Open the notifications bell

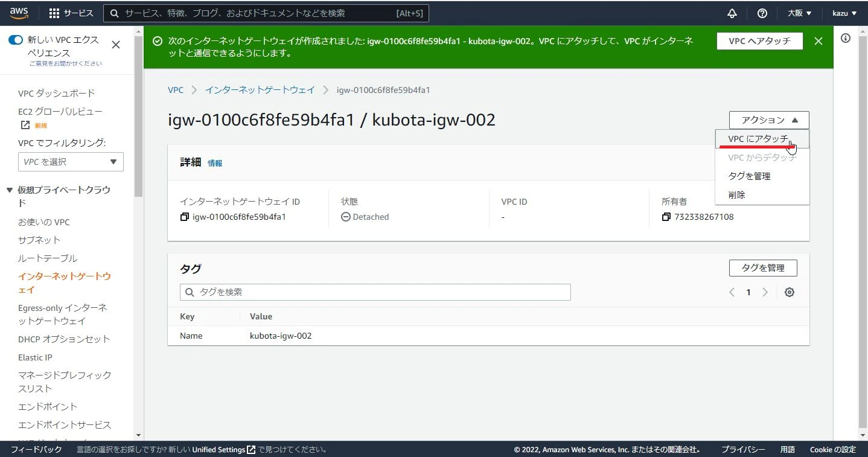click(x=732, y=13)
